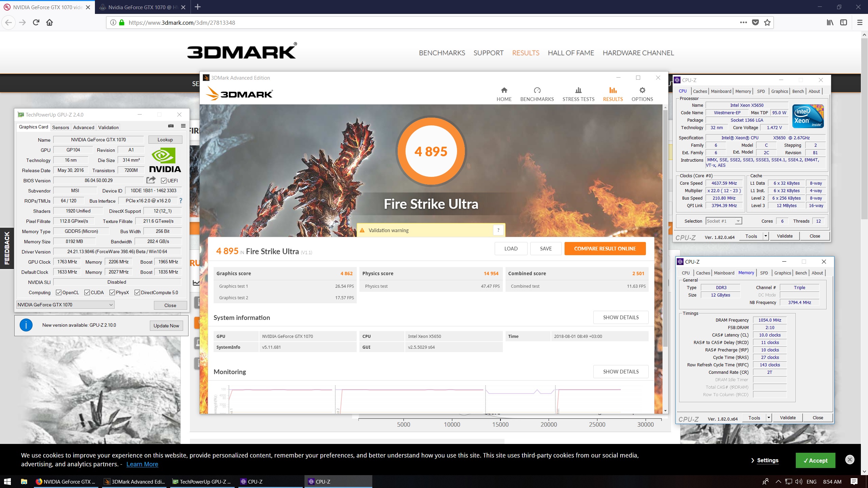This screenshot has width=868, height=488.
Task: Show details for Monitoring
Action: pyautogui.click(x=620, y=371)
